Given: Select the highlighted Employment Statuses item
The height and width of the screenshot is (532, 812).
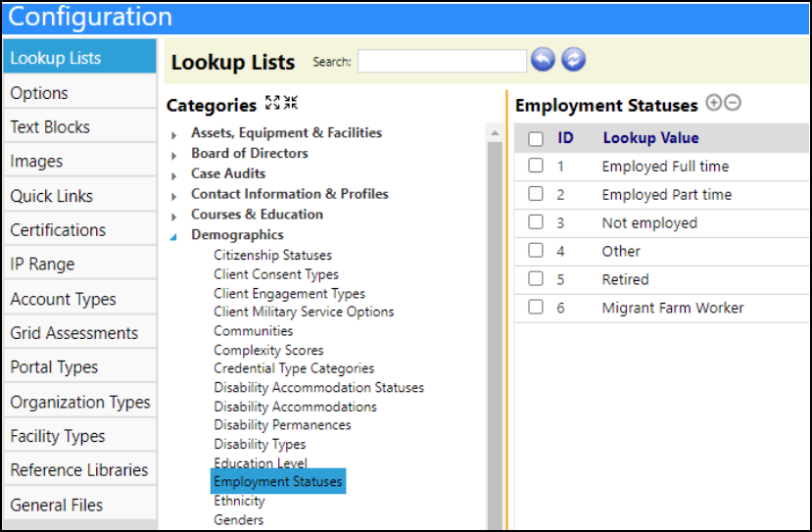Looking at the screenshot, I should coord(278,481).
